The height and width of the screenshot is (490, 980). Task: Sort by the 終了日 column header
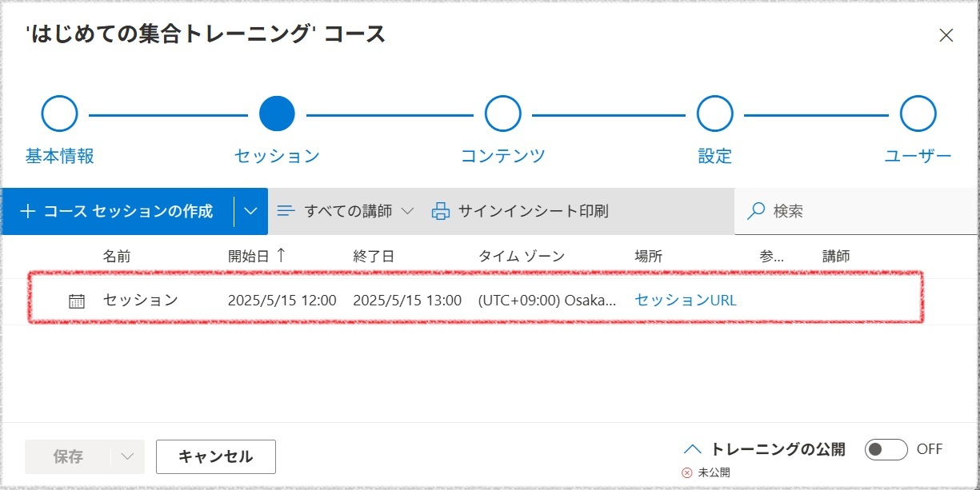(x=374, y=257)
